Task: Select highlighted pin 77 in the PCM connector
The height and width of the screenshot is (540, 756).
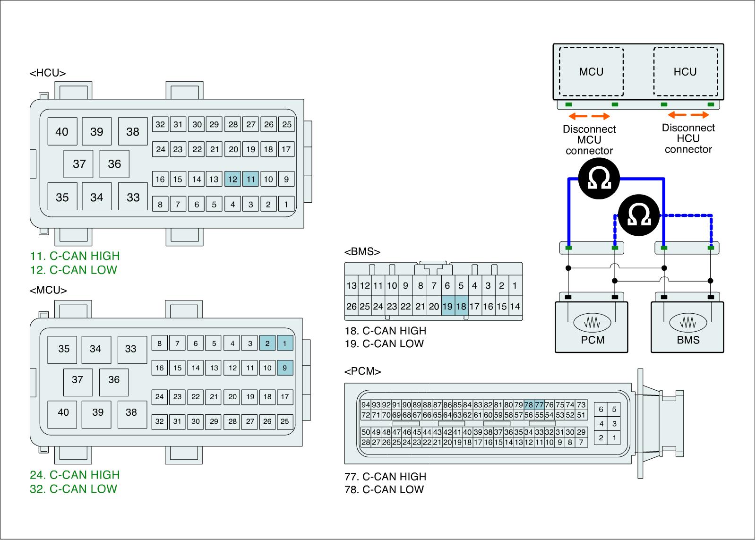Action: (539, 405)
